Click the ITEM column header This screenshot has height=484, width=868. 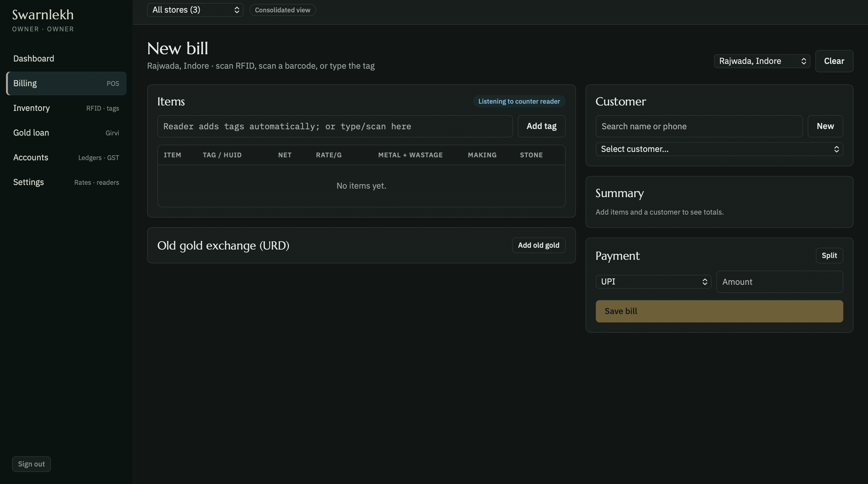[x=172, y=155]
